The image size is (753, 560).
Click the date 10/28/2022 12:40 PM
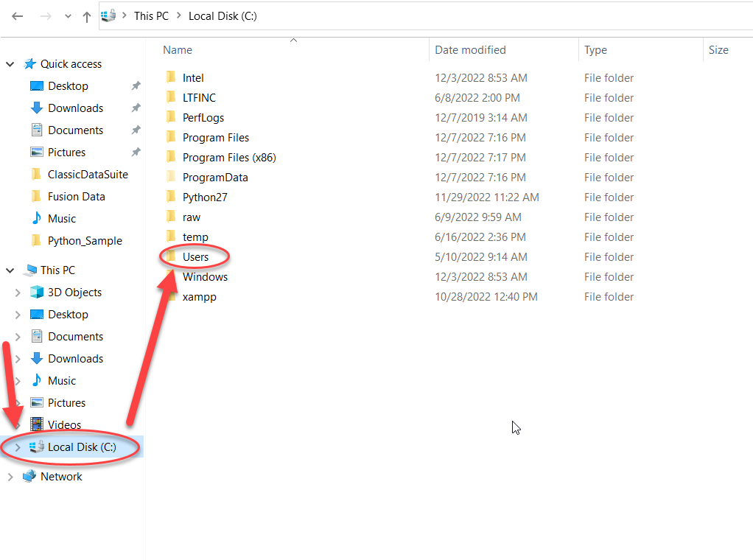[x=486, y=297]
